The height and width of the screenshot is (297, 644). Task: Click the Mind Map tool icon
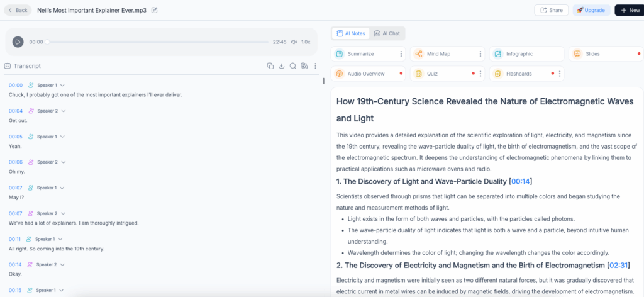[x=418, y=54]
